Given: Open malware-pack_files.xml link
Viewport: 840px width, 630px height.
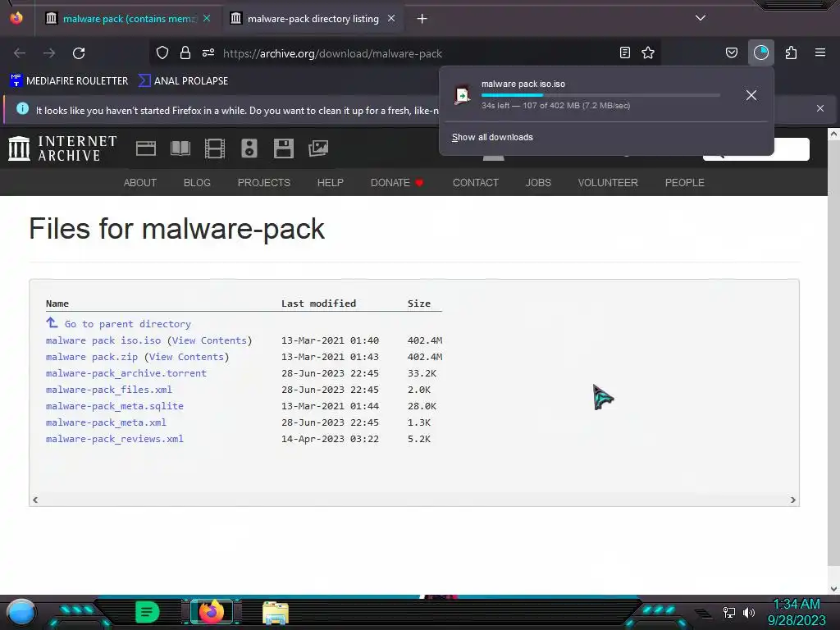Looking at the screenshot, I should pos(109,390).
